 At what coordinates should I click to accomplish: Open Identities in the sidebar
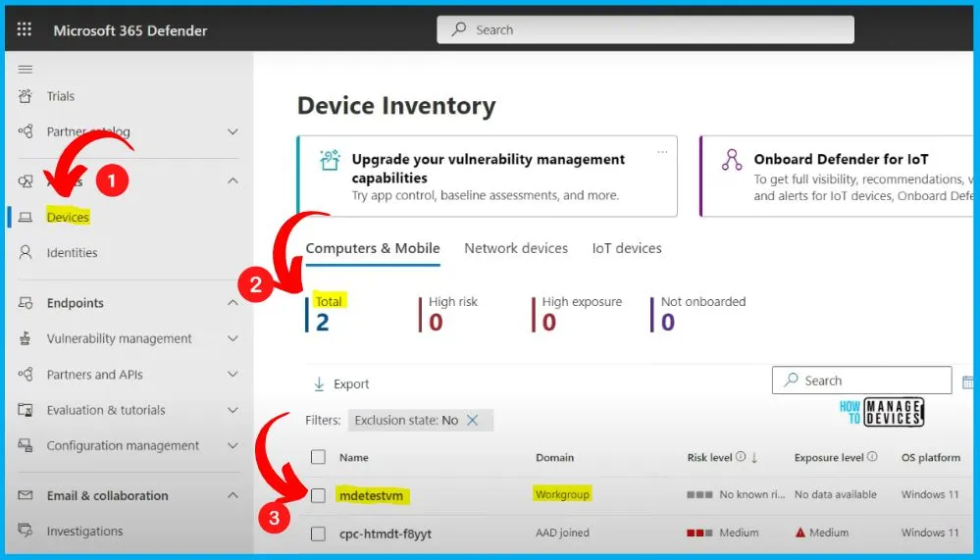coord(72,252)
